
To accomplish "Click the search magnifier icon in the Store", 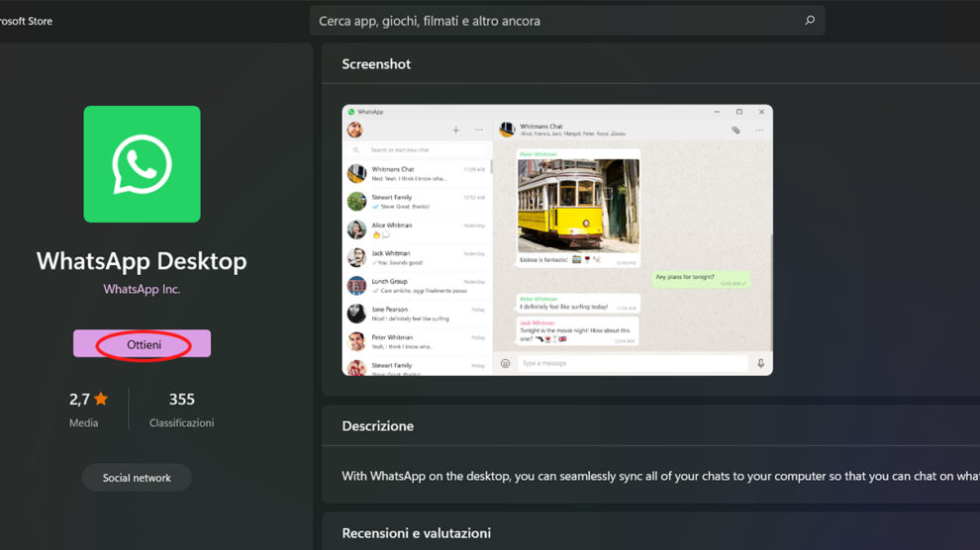I will coord(809,21).
